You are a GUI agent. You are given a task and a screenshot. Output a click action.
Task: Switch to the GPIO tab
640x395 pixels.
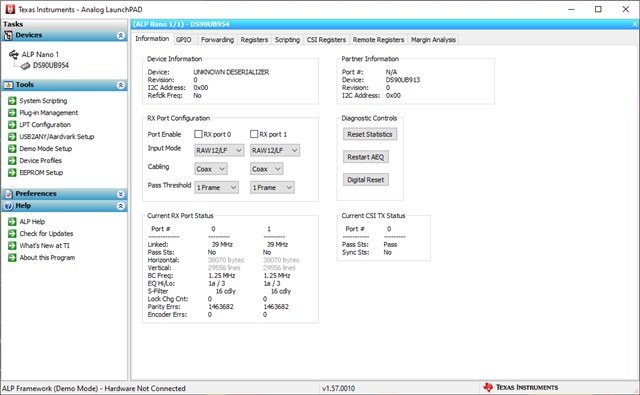184,40
